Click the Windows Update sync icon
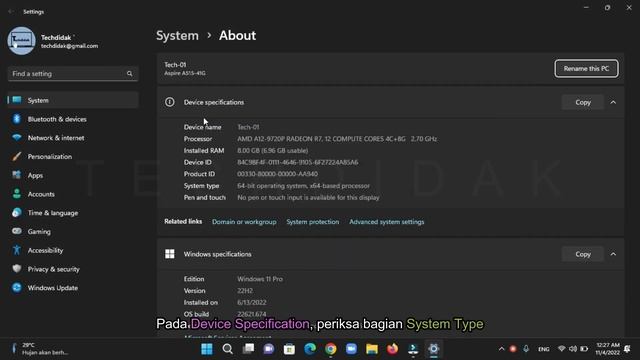Screen dimensions: 640x360 (x=17, y=287)
